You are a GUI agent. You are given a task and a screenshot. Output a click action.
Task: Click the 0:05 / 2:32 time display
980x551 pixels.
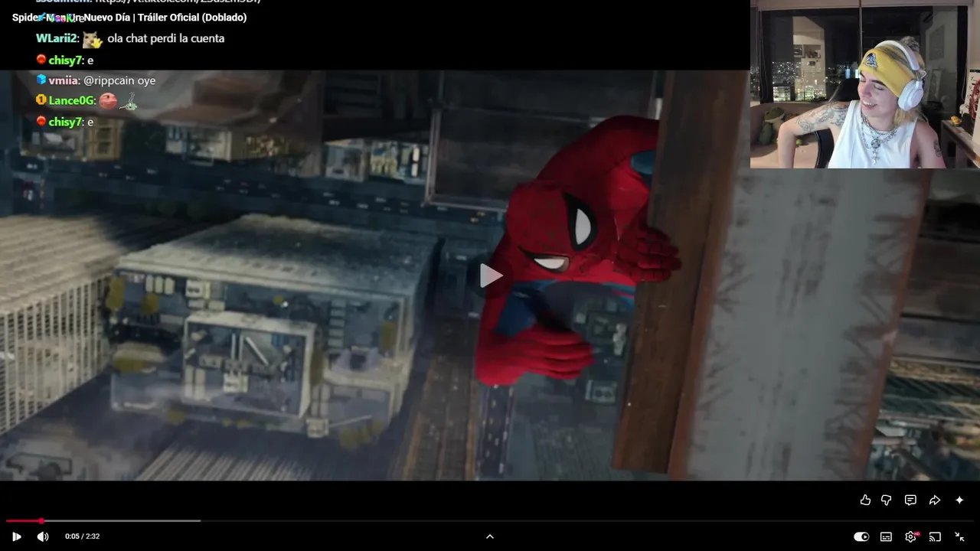pyautogui.click(x=82, y=536)
